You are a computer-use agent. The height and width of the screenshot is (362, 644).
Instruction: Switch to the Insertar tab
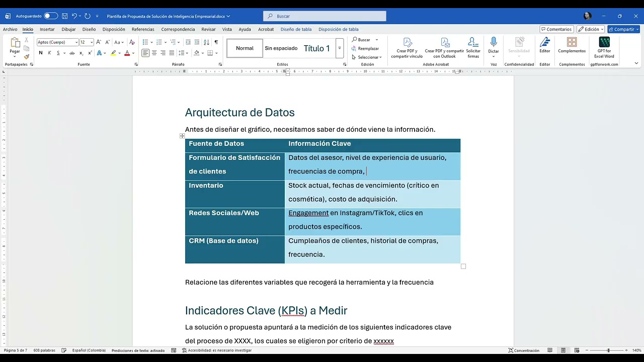(x=47, y=29)
